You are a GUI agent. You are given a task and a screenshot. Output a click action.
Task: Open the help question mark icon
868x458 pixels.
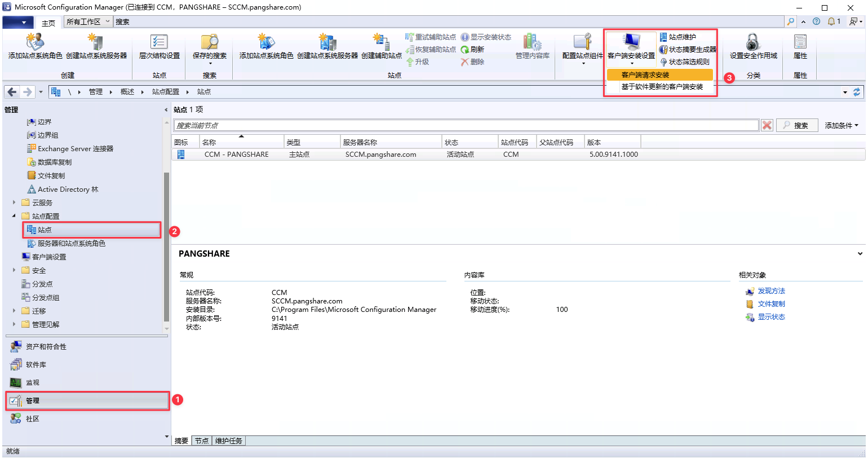[816, 21]
